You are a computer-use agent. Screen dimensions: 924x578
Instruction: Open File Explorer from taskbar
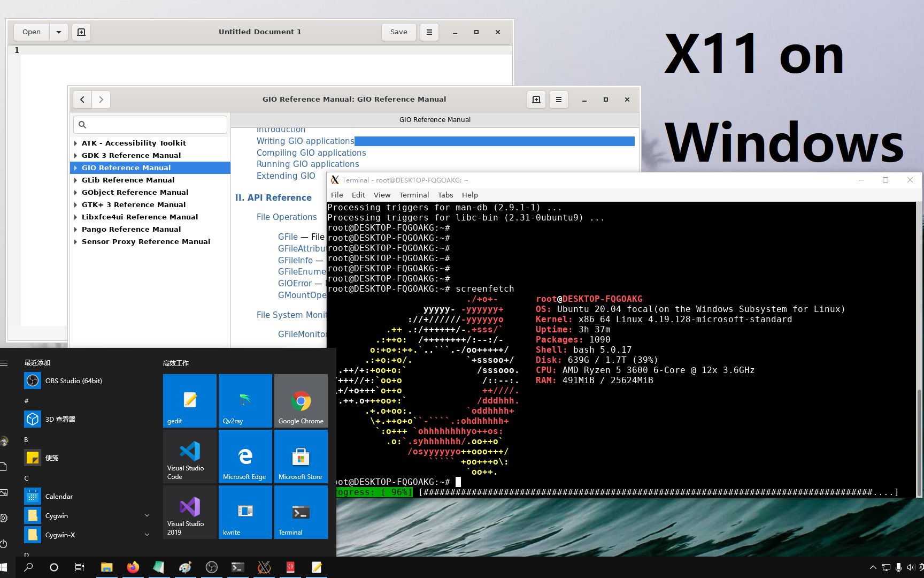106,567
